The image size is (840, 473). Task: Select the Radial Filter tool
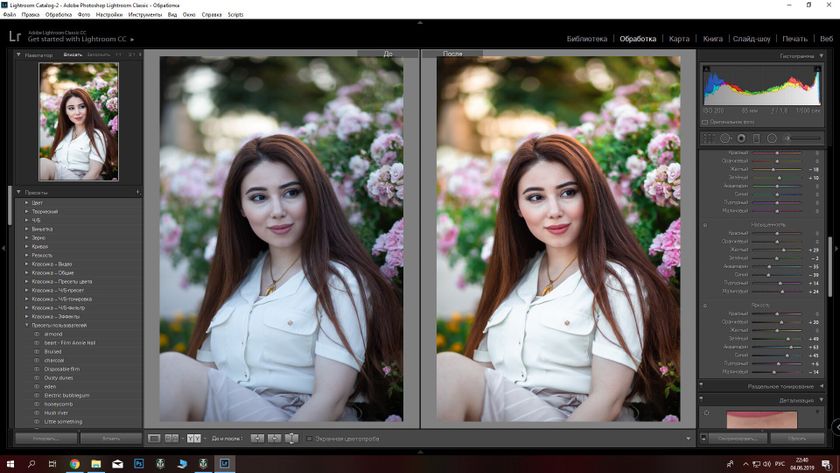point(773,138)
